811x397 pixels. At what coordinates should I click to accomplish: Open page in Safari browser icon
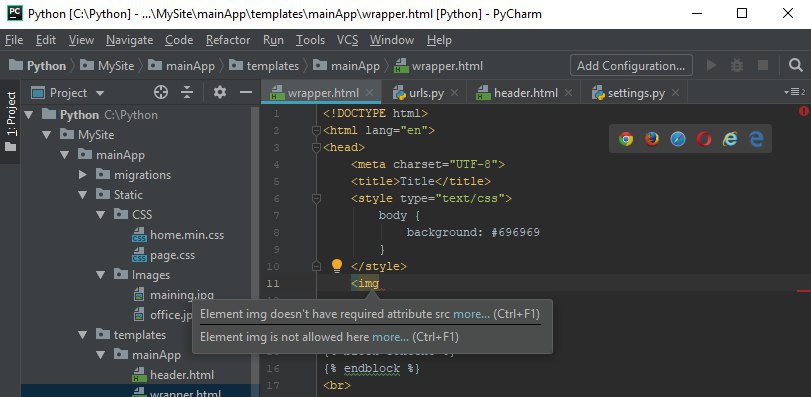678,139
